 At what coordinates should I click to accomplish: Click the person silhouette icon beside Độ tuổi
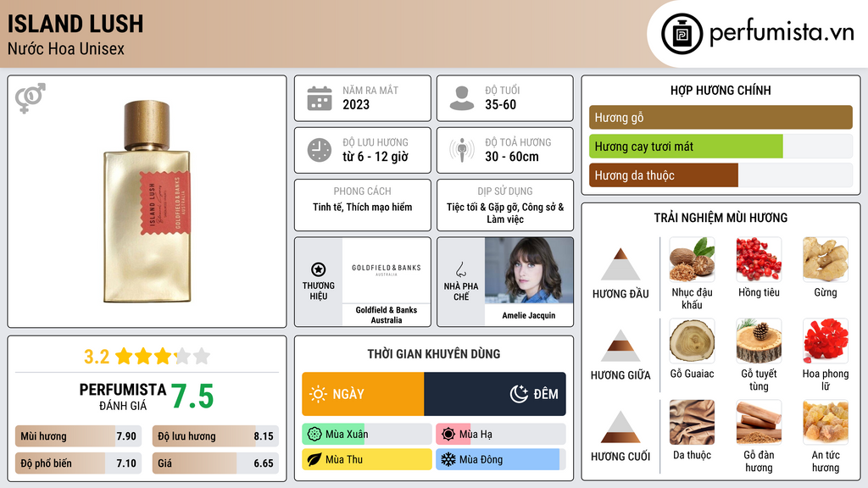[462, 98]
